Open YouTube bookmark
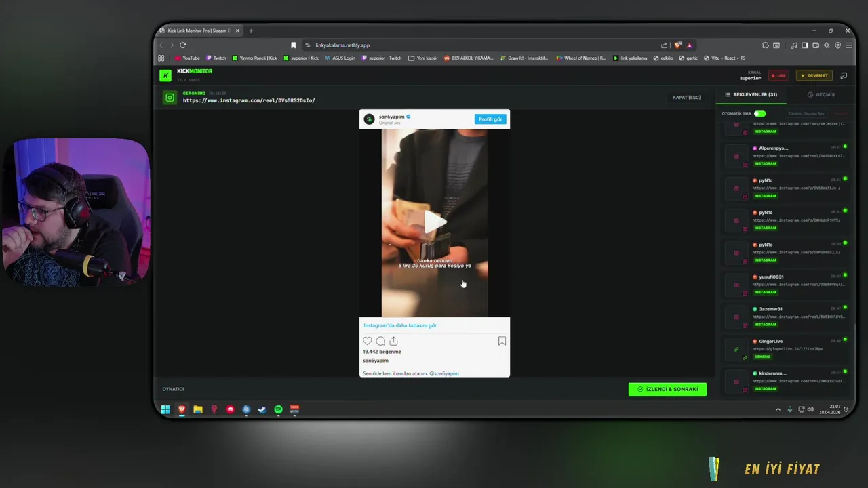This screenshot has height=488, width=868. (188, 58)
